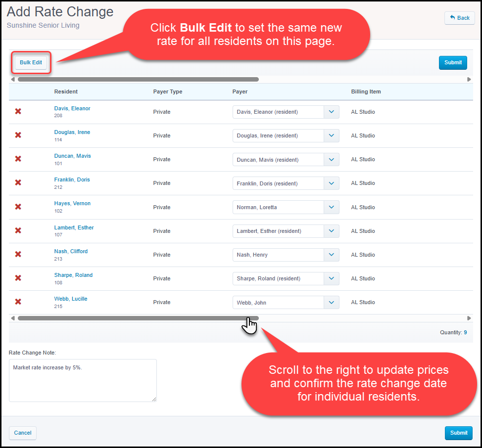This screenshot has width=482, height=448.
Task: Delete Hayes, Vernon's entry with the X icon
Action: pos(18,207)
